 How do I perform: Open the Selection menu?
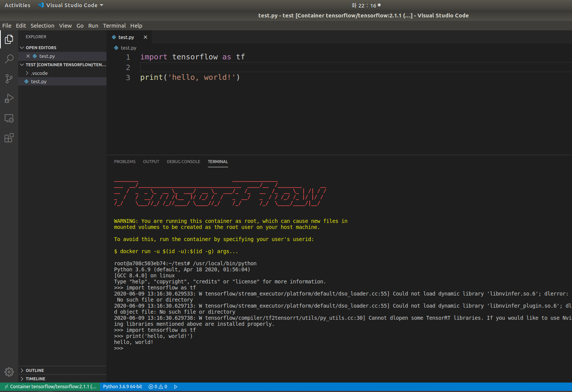tap(42, 26)
